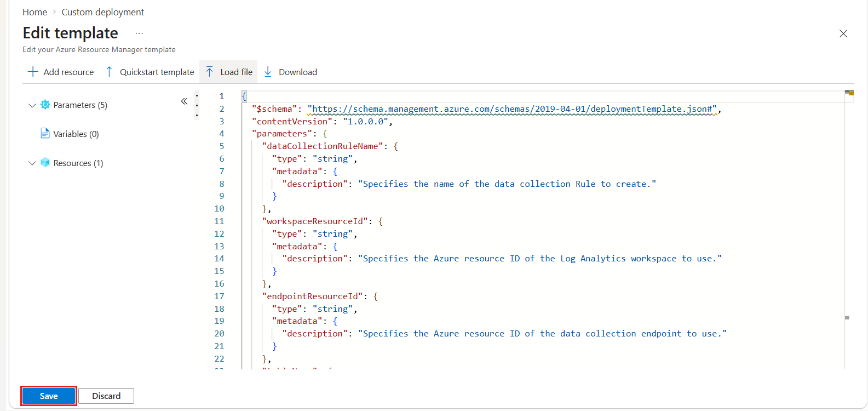Click description text about data collection endpoint
The height and width of the screenshot is (411, 868).
(543, 334)
